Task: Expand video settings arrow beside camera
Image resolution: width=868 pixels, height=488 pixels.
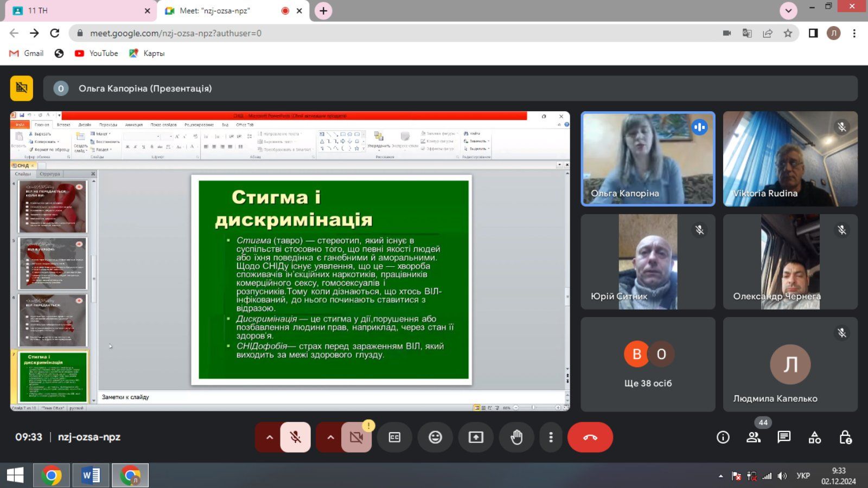Action: click(x=330, y=437)
